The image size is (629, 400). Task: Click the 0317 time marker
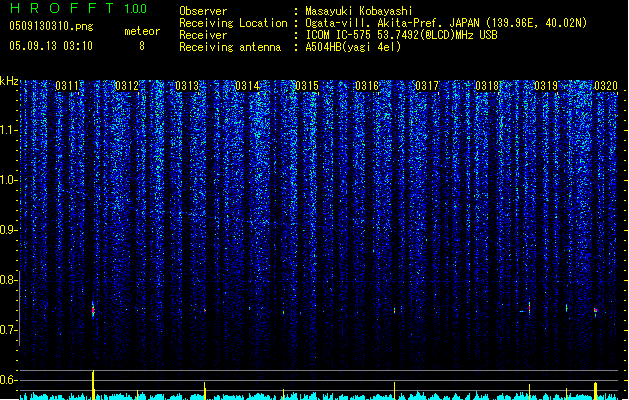click(427, 86)
